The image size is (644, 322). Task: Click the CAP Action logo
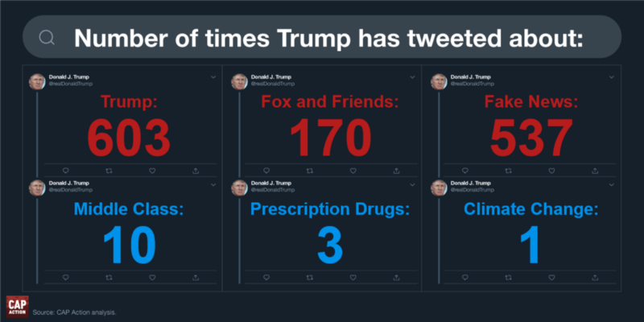click(17, 307)
